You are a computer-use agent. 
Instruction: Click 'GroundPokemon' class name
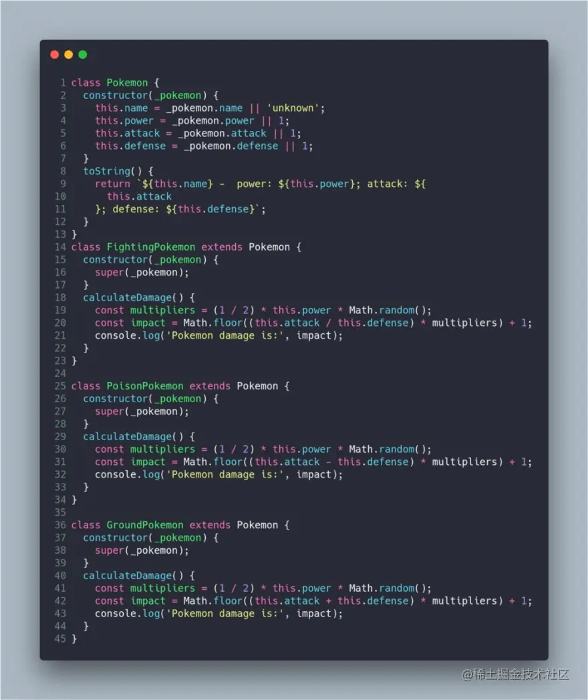click(144, 525)
